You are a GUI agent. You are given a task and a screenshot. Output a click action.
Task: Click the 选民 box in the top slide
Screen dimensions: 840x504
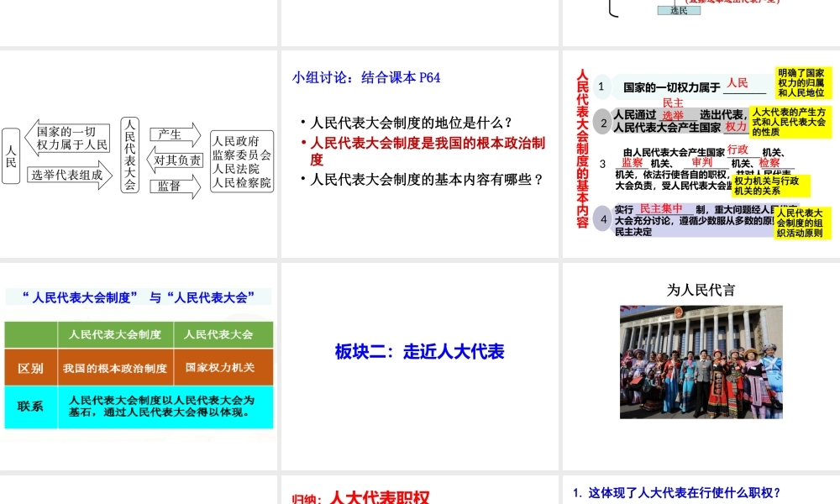coord(679,10)
